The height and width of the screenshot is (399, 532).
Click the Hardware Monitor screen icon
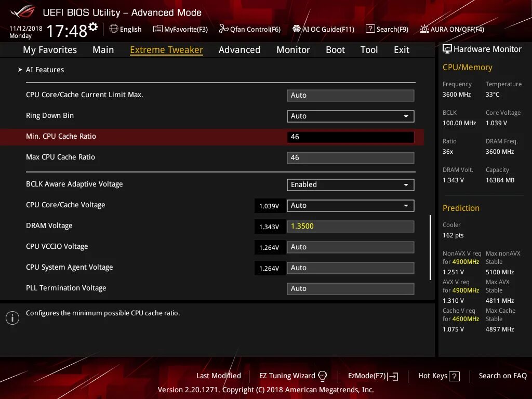(x=447, y=49)
